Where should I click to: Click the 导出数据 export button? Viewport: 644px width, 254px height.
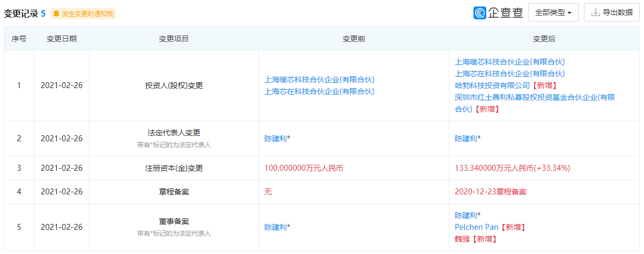[612, 12]
